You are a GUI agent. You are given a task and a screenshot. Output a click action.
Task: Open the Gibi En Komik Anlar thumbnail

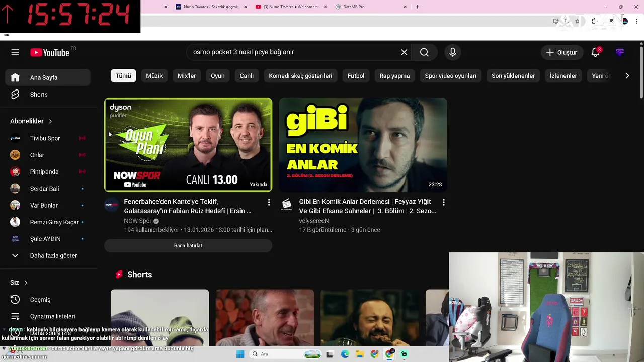(x=363, y=145)
